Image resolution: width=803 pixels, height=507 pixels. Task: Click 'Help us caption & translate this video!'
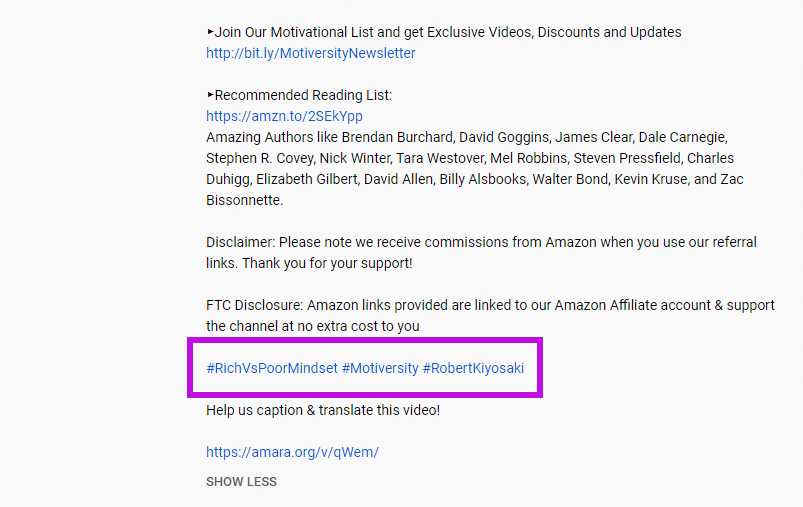tap(322, 410)
